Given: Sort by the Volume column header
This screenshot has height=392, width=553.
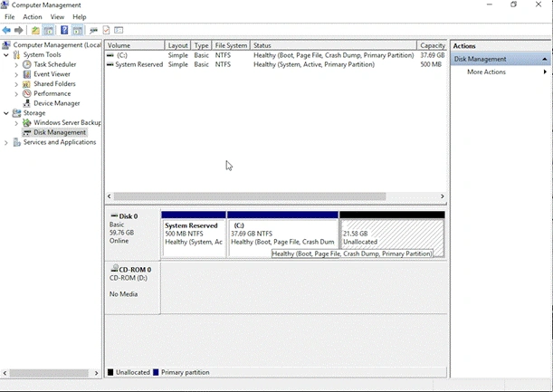Looking at the screenshot, I should pos(135,45).
